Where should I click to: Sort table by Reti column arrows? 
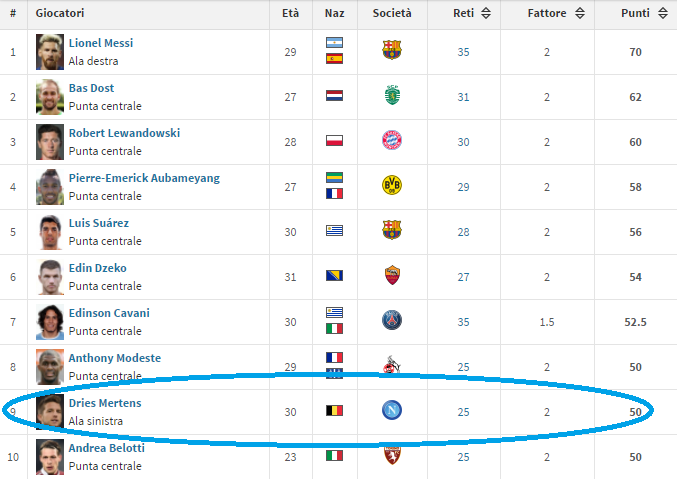pos(486,13)
